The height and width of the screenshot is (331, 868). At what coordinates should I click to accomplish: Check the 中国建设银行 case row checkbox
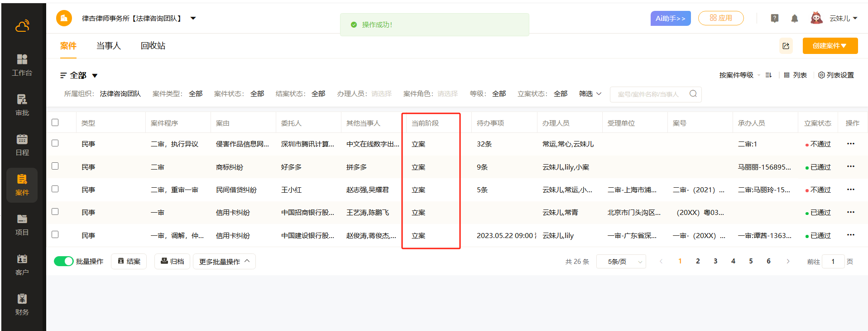[x=55, y=234]
